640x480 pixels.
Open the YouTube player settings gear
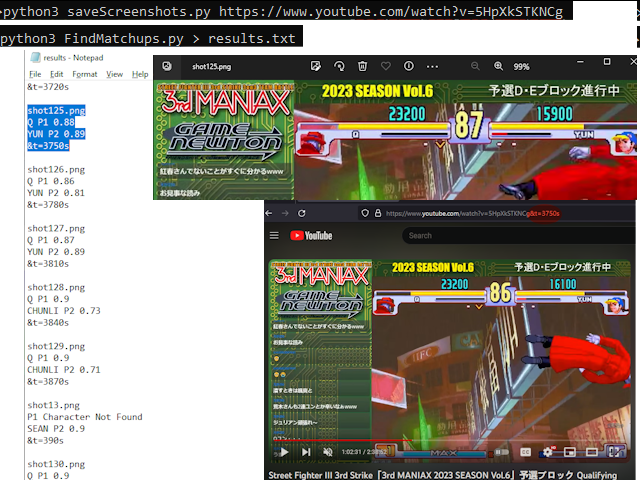click(x=548, y=452)
